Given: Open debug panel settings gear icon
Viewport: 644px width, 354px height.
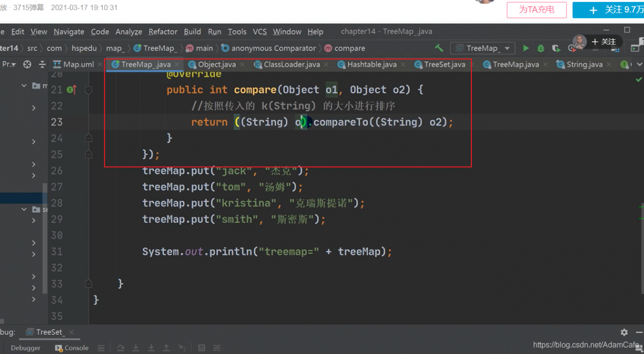Looking at the screenshot, I should coord(624,332).
